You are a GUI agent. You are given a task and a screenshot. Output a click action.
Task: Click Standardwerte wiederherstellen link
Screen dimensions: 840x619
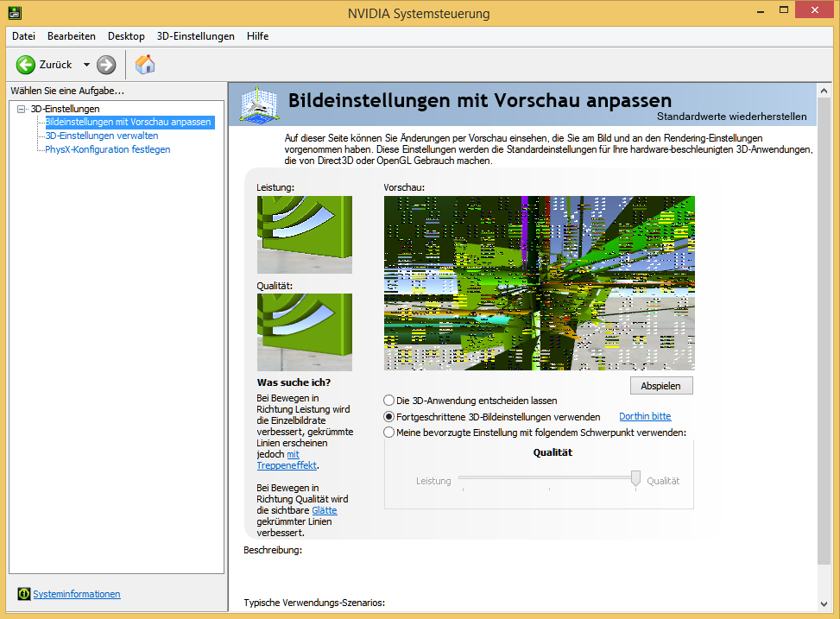coord(732,117)
